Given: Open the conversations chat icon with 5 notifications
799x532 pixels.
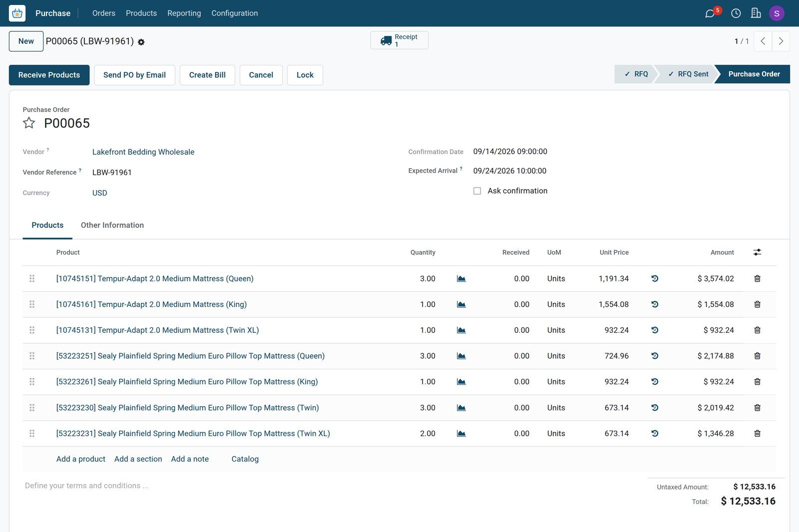Looking at the screenshot, I should (x=710, y=13).
